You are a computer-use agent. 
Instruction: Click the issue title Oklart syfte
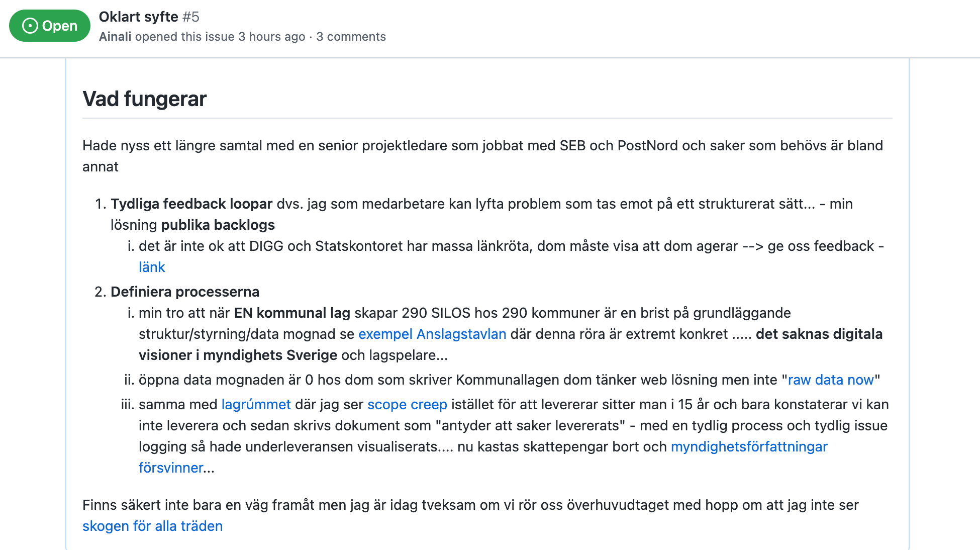pyautogui.click(x=139, y=17)
